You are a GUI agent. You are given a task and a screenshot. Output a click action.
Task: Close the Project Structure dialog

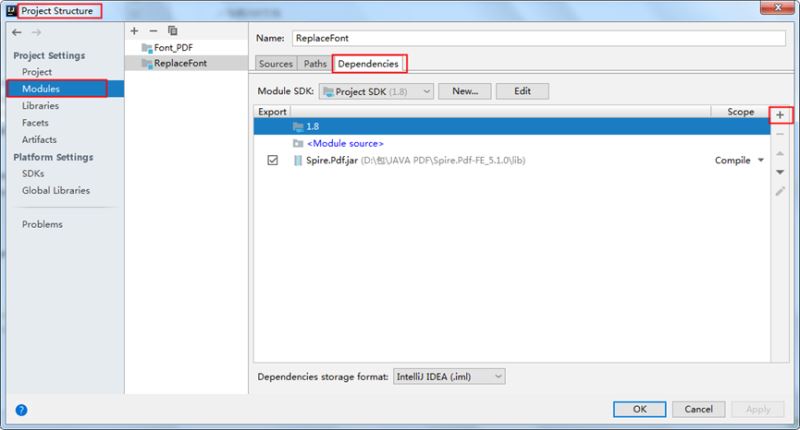point(777,8)
